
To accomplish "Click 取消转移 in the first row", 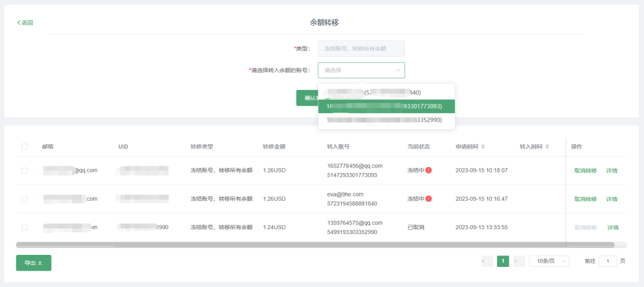I will pos(585,171).
